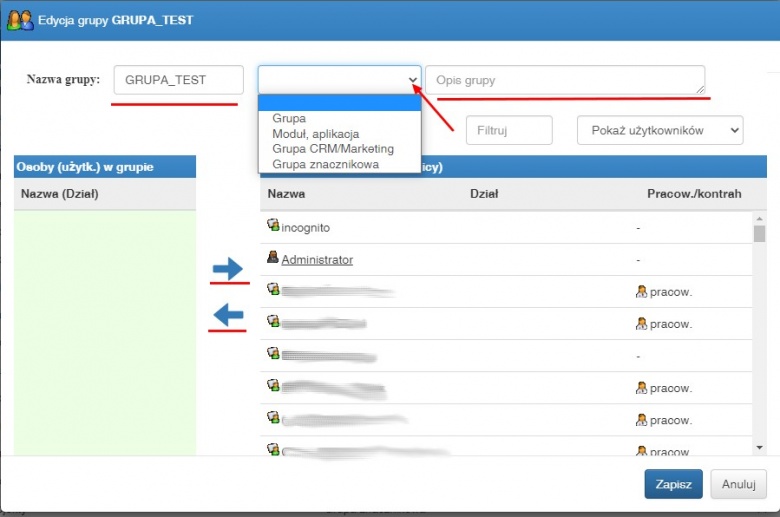
Task: Collapse the group type dropdown chevron
Action: click(412, 80)
